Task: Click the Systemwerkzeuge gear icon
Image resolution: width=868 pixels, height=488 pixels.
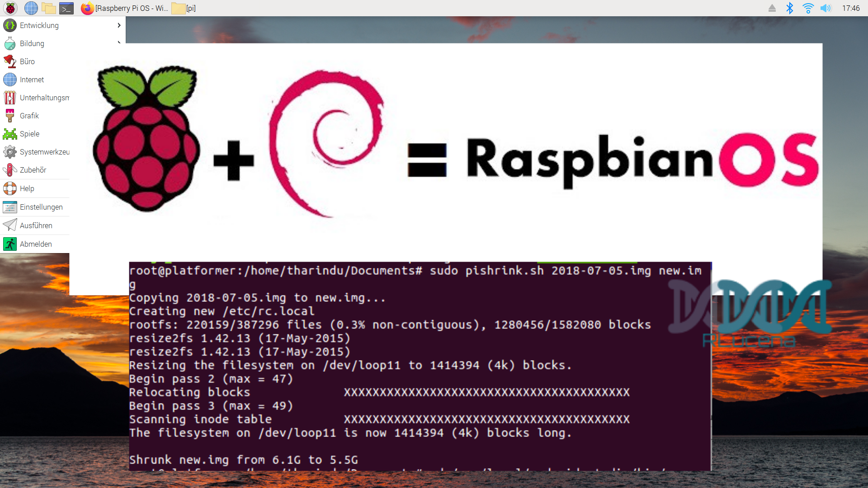Action: click(10, 152)
